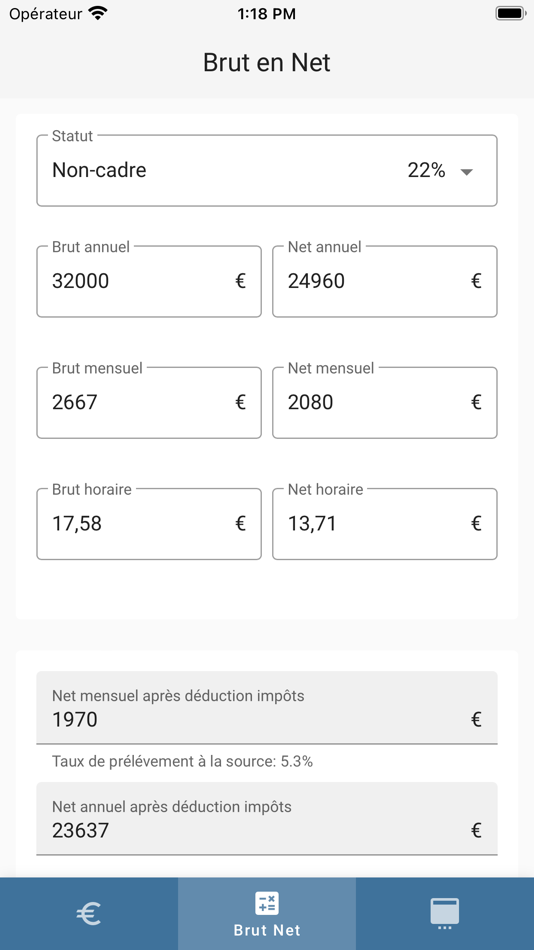Screen dimensions: 534x950
Task: Tap euro symbol beside Net mensuel après déduction
Action: coord(476,719)
